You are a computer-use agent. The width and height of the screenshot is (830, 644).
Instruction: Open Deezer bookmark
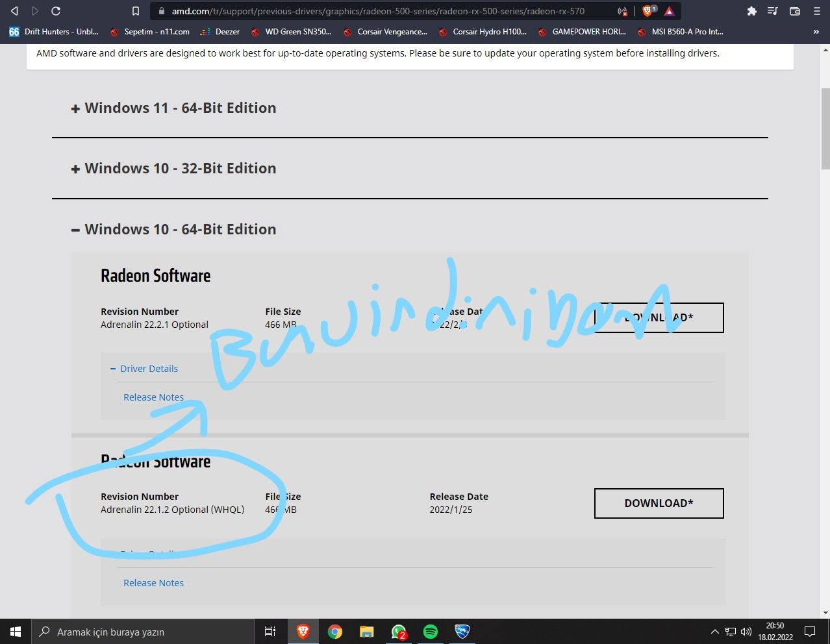pos(220,31)
